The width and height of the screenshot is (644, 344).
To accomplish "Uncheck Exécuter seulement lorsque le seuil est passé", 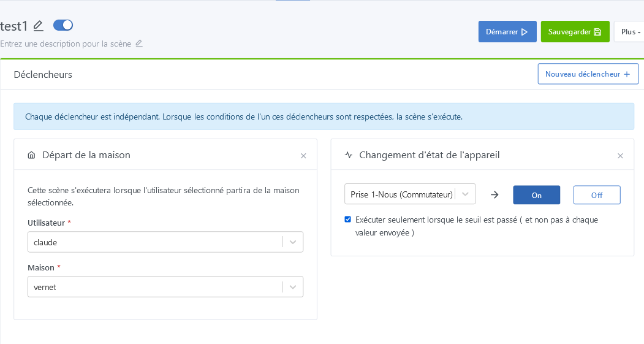I will point(348,220).
